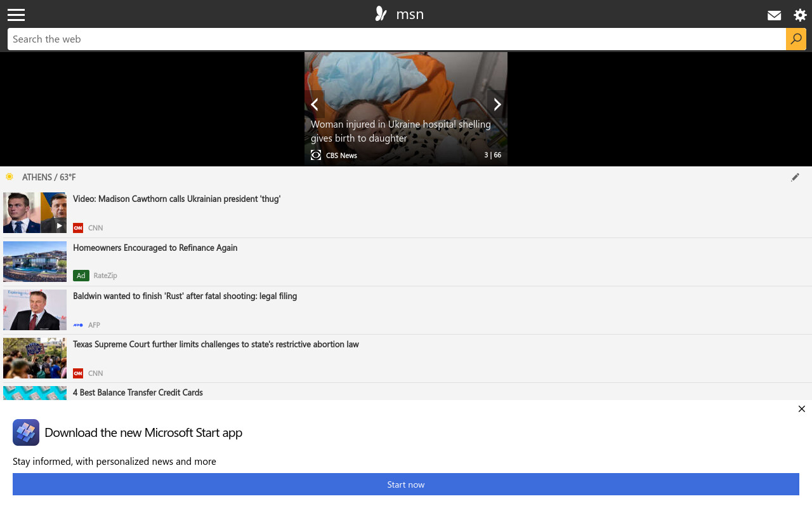
Task: Open Athens 63°F weather link
Action: [x=49, y=177]
